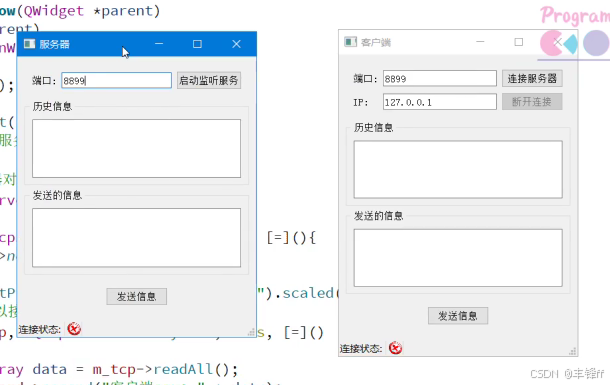This screenshot has width=610, height=385.
Task: Click the client 历史信息 text box
Action: (458, 170)
